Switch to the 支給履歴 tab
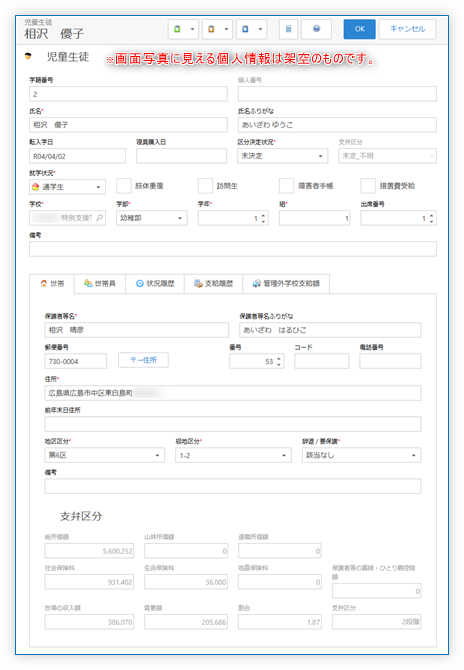Viewport: 464px width, 670px height. 214,284
